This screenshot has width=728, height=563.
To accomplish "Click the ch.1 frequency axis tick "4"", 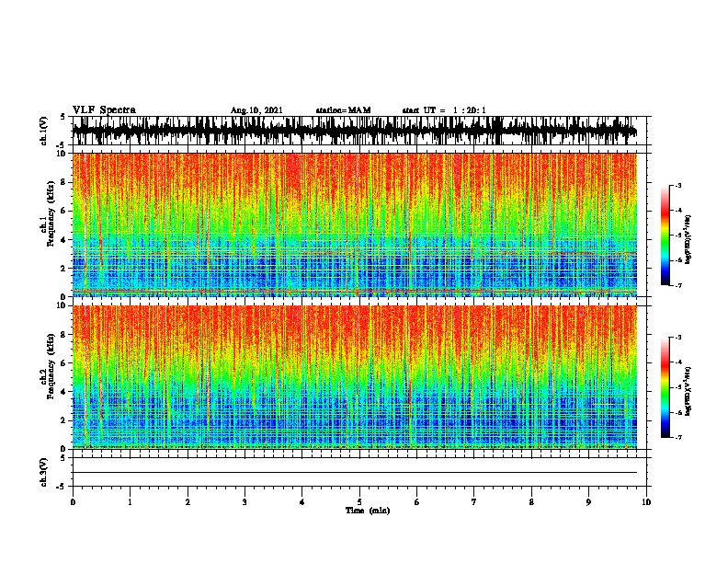I will point(64,240).
